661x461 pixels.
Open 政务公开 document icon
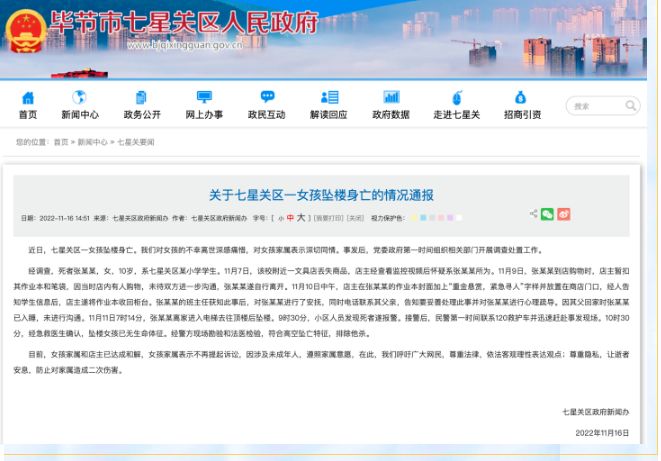pyautogui.click(x=141, y=97)
